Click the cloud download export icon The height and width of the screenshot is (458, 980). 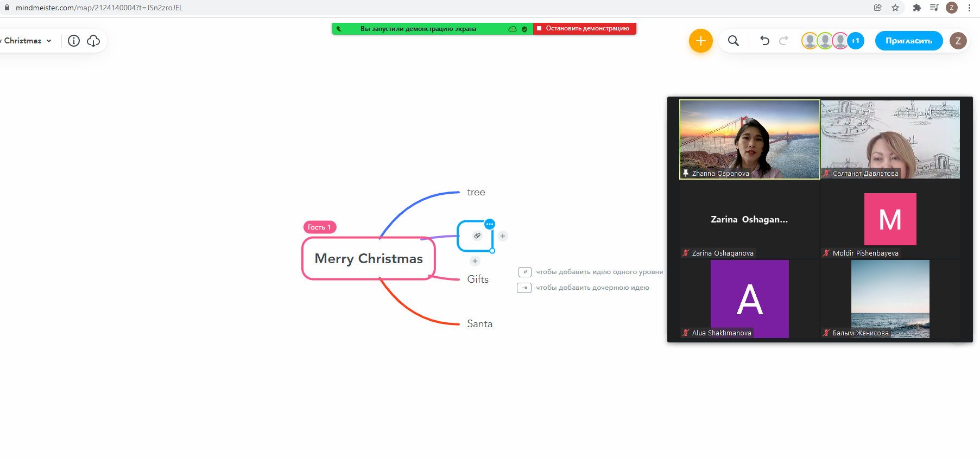[x=93, y=41]
